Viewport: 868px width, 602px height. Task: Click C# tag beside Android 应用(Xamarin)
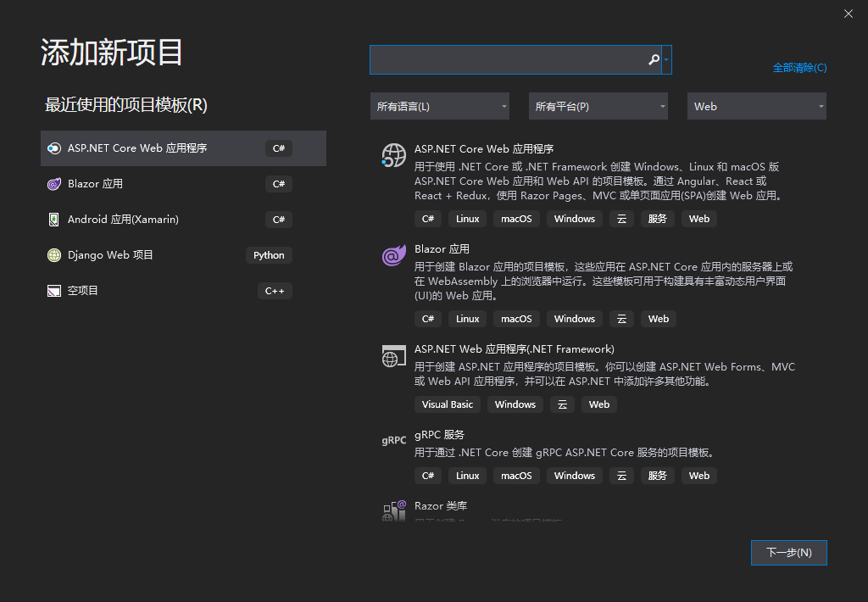278,220
